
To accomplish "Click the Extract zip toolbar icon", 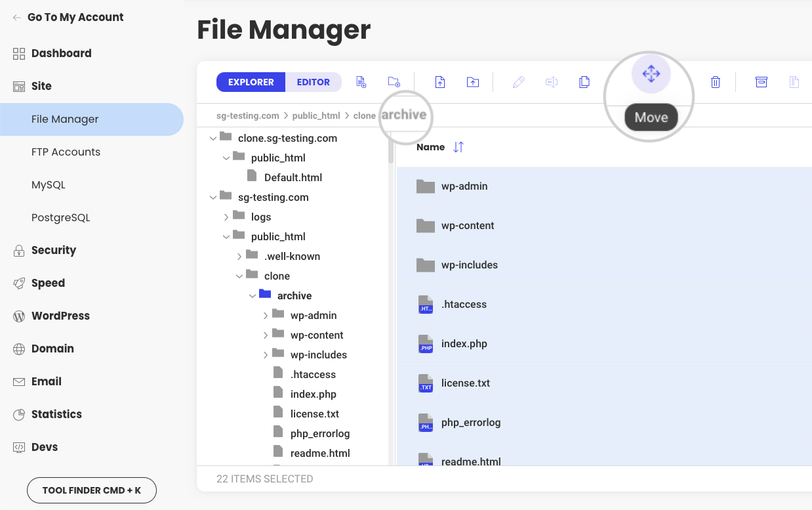I will (794, 82).
